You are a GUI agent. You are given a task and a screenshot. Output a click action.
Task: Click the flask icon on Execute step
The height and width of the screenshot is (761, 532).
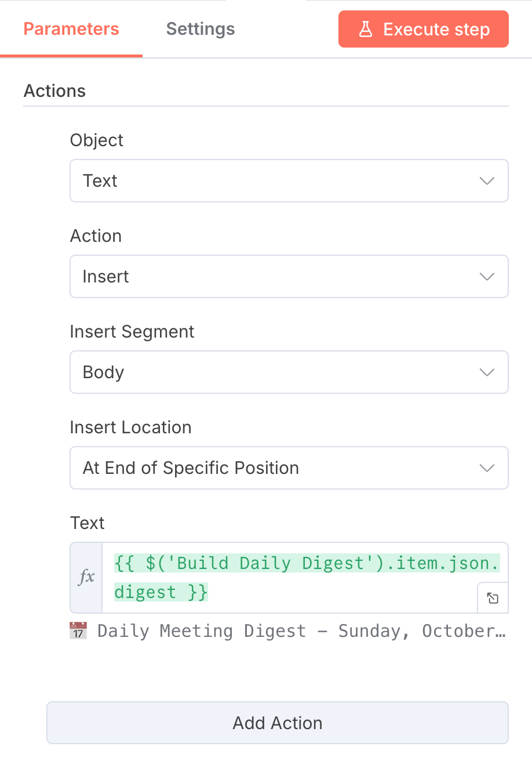(365, 29)
